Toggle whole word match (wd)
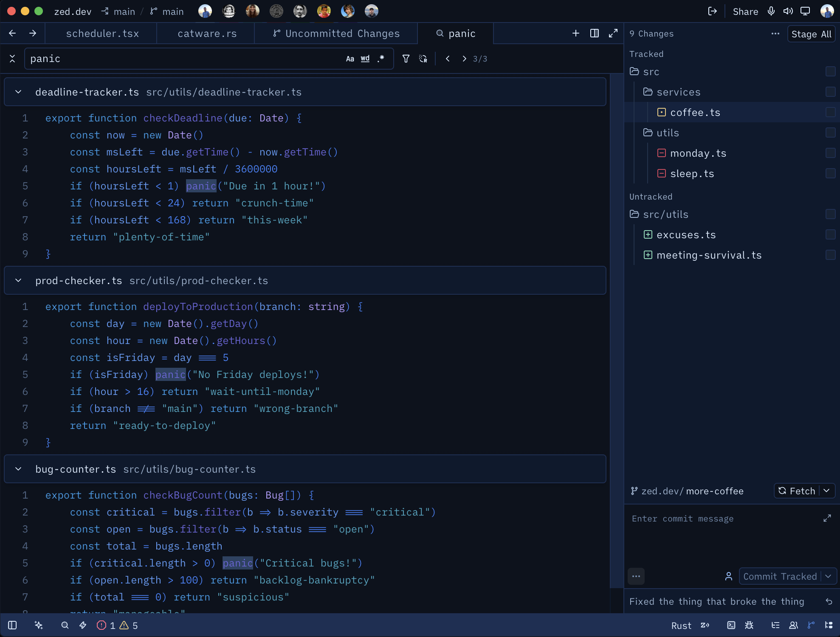Viewport: 840px width, 637px height. [x=365, y=59]
